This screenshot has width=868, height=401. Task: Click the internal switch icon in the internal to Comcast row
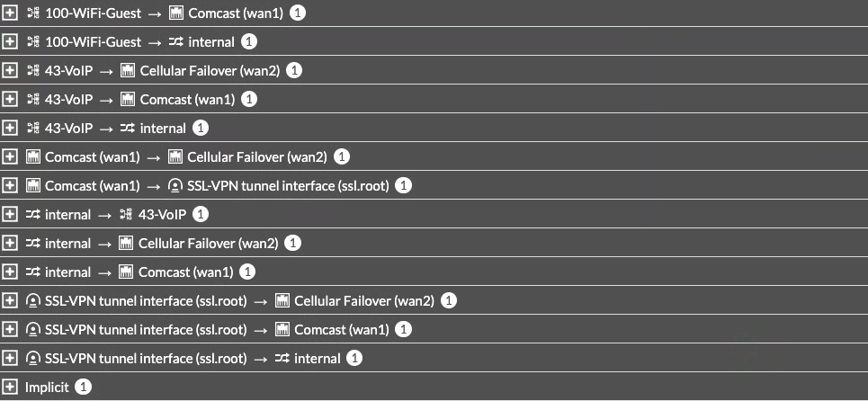[33, 272]
